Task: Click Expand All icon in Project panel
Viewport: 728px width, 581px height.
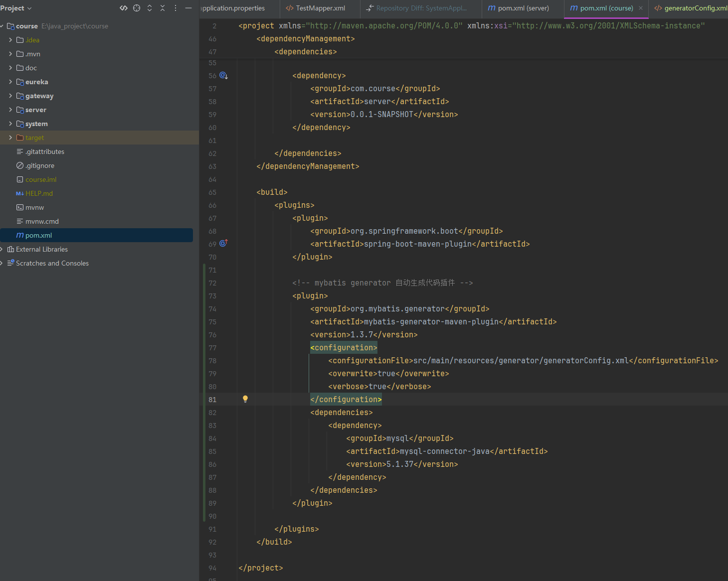Action: coord(150,8)
